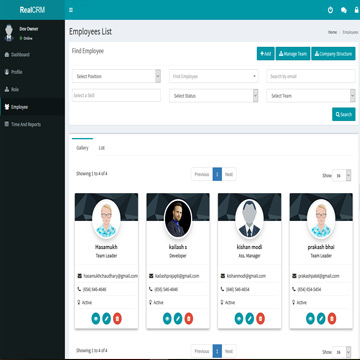Click the RealCRM logo
The height and width of the screenshot is (360, 360).
pyautogui.click(x=32, y=10)
